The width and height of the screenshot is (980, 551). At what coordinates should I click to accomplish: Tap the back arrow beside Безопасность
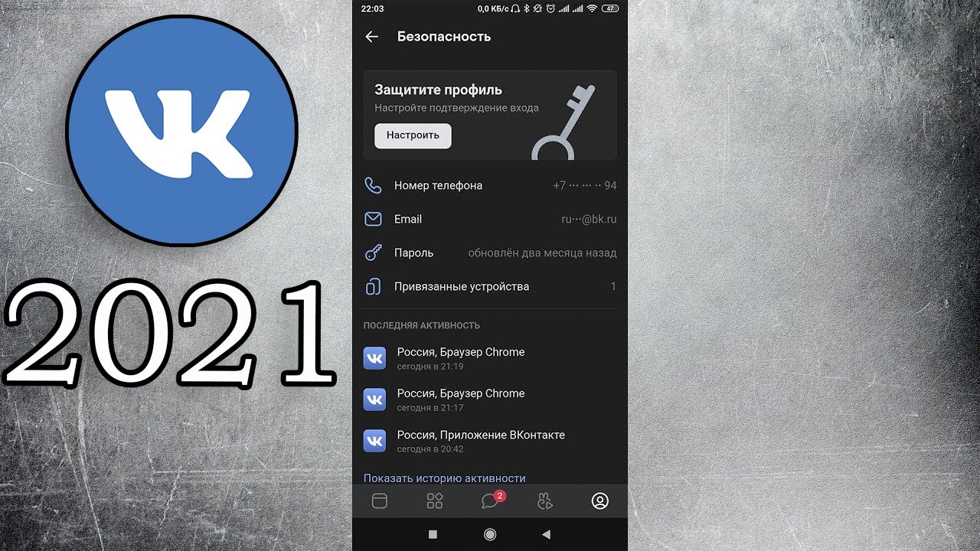(x=372, y=37)
